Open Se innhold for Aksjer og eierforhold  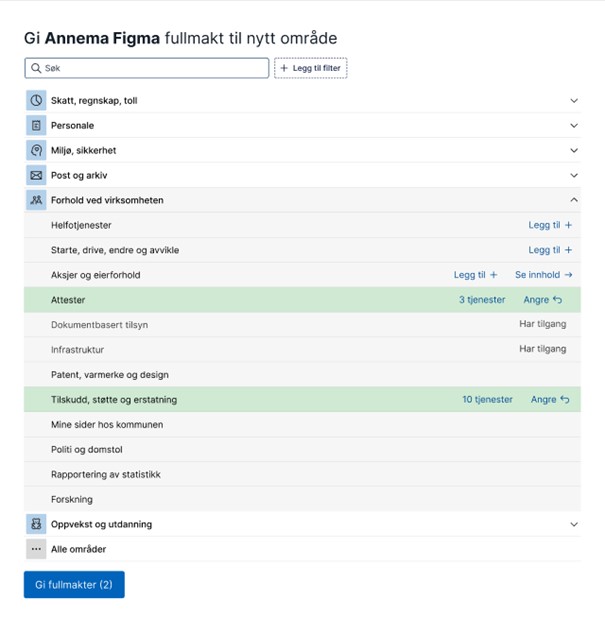click(543, 275)
